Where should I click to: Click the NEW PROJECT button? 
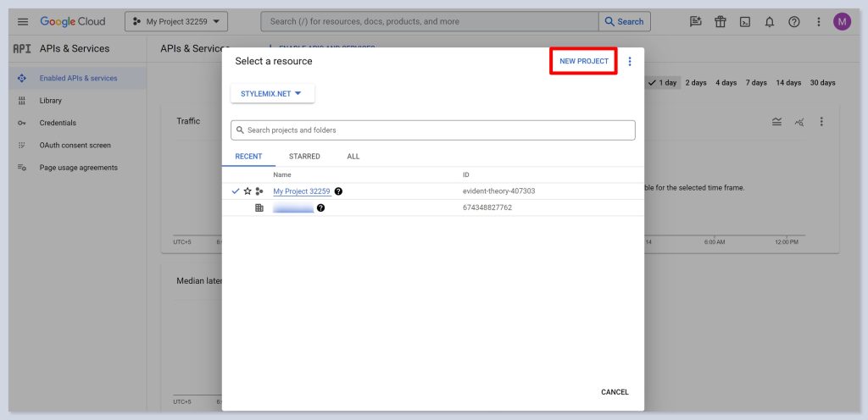[x=583, y=62]
